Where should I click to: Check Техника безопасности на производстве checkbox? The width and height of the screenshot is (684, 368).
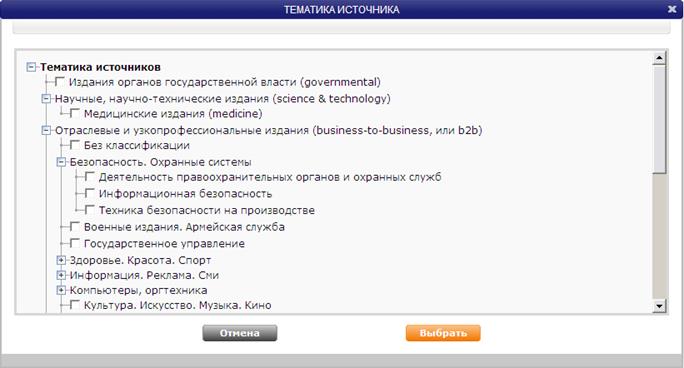click(90, 210)
